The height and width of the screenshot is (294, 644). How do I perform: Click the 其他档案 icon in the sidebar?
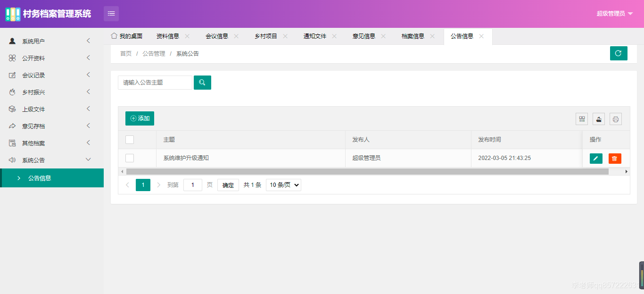[12, 143]
